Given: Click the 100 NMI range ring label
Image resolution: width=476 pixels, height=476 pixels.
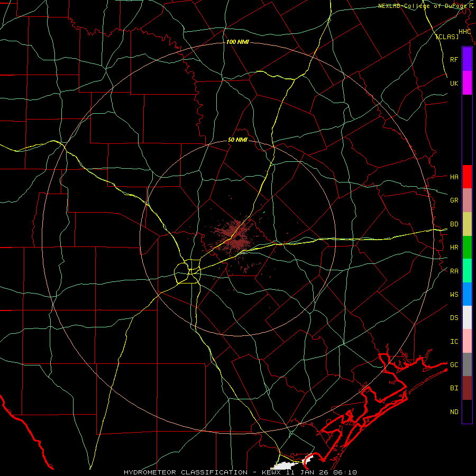Looking at the screenshot, I should tap(237, 42).
